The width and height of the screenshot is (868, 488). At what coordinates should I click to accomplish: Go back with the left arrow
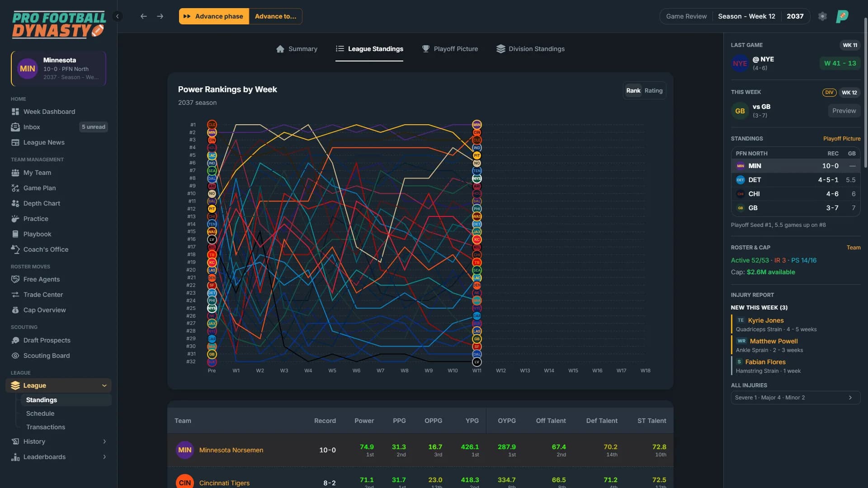coord(143,16)
